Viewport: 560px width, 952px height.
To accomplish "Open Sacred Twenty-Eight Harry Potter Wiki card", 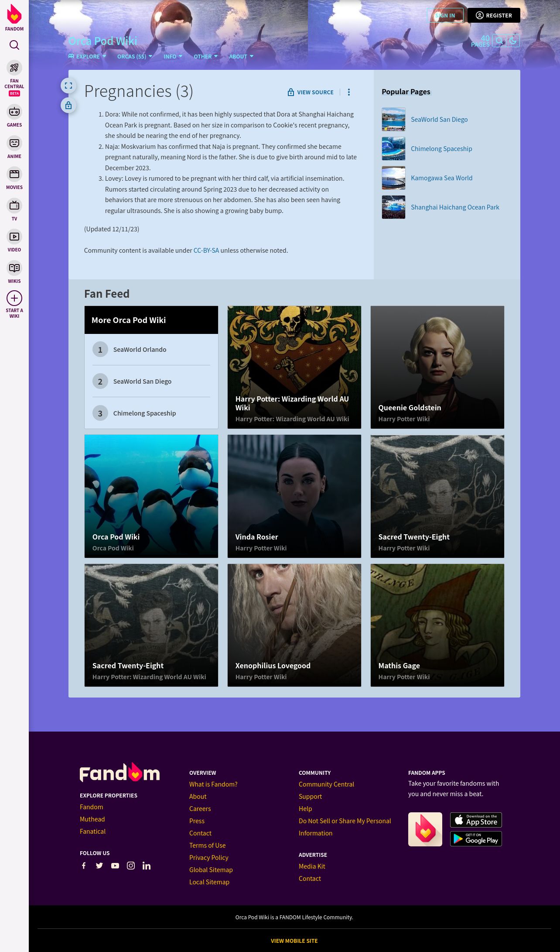I will tap(437, 496).
